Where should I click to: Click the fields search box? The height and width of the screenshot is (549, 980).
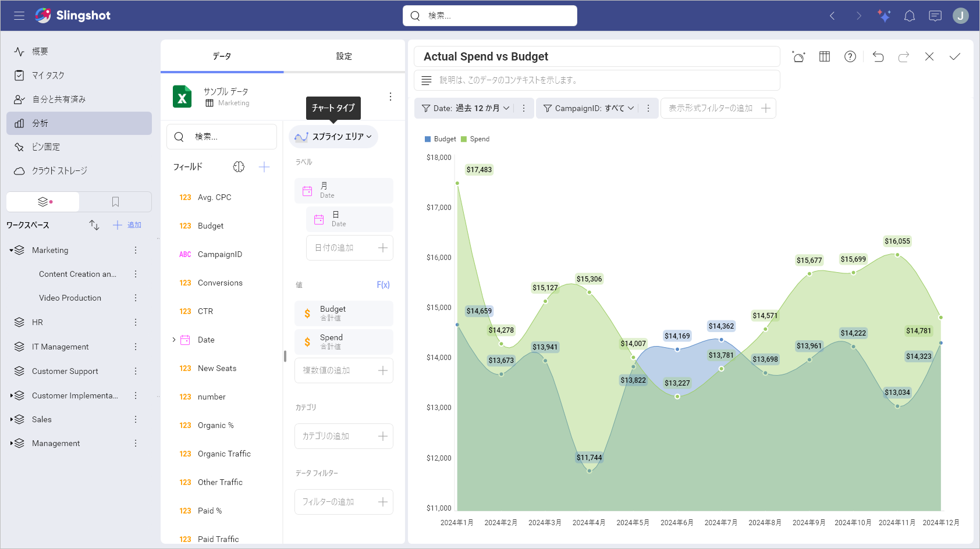tap(222, 137)
